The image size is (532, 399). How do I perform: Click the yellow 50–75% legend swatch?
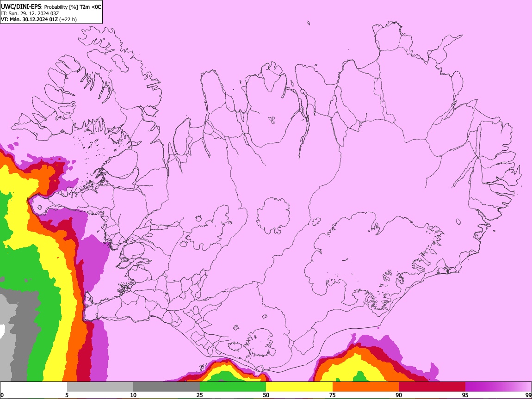[299, 387]
